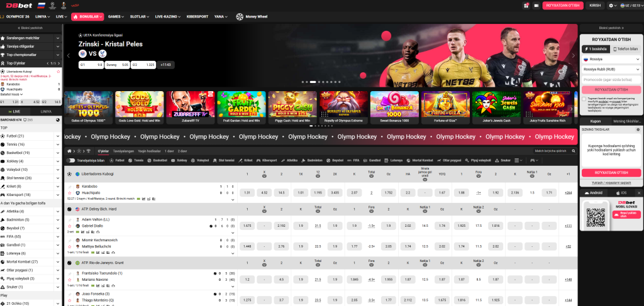Click the home icon in breadcrumb
The width and height of the screenshot is (644, 306).
point(69,151)
